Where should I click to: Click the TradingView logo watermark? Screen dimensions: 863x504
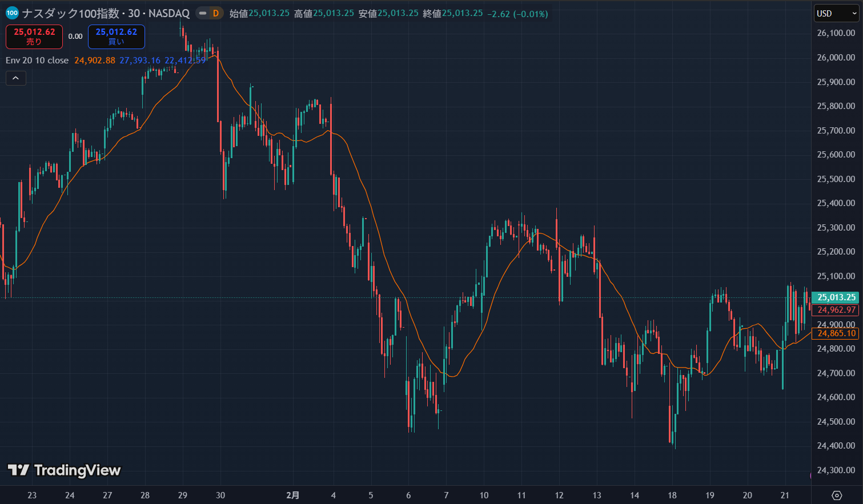coord(64,470)
